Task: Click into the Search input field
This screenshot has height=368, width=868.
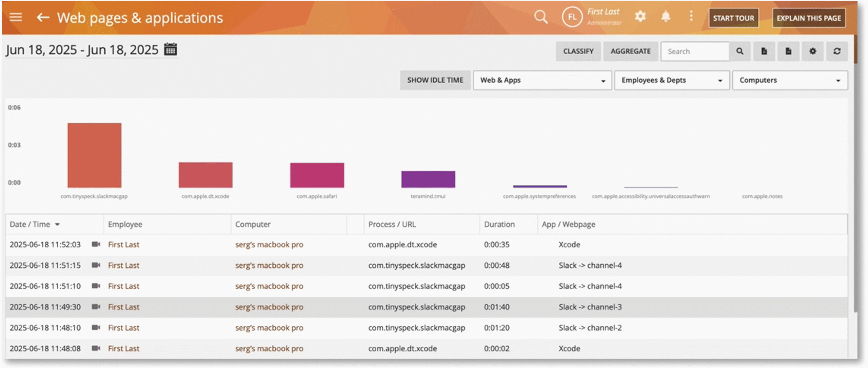Action: tap(694, 52)
